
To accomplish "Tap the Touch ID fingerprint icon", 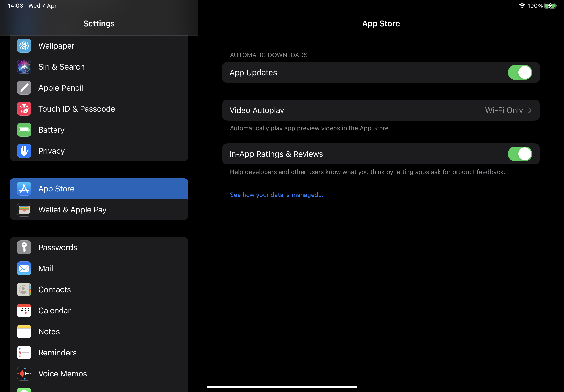I will 24,109.
